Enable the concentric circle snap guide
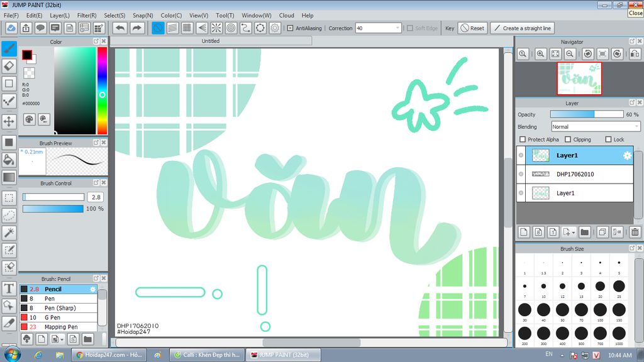 [231, 28]
